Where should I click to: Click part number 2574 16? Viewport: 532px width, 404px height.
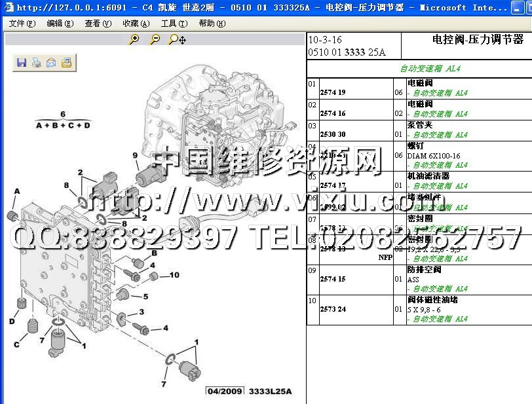click(x=333, y=113)
